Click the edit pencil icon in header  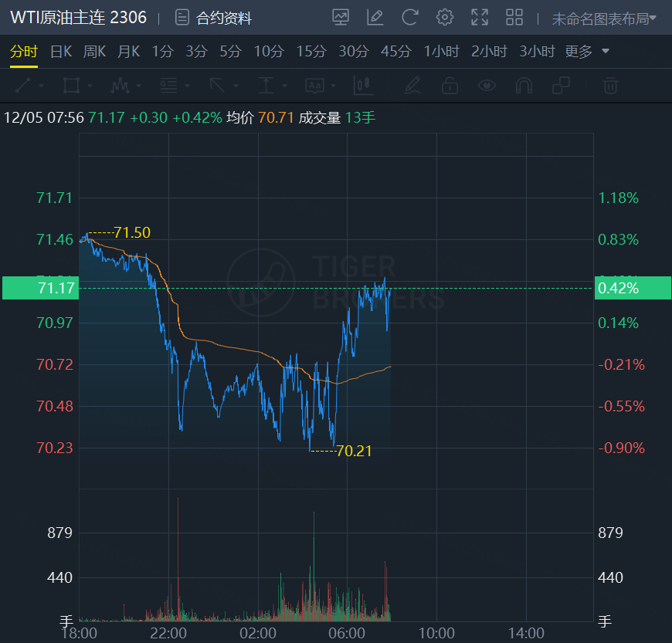click(375, 17)
